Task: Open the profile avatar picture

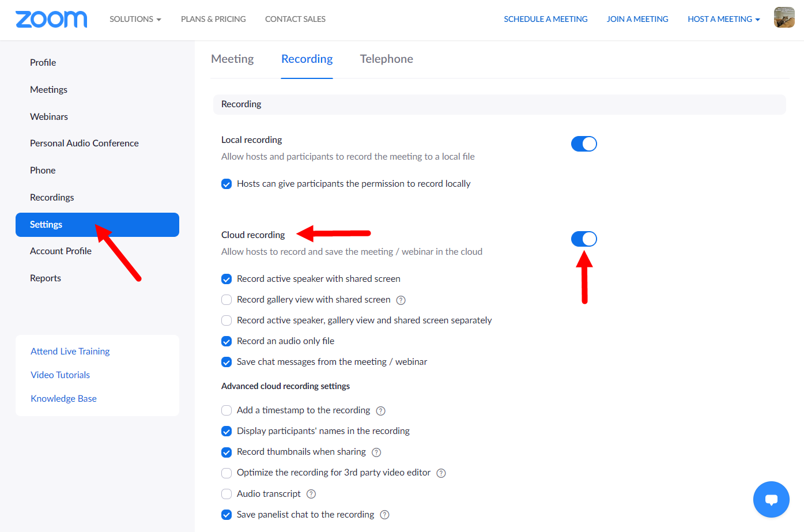Action: coord(784,18)
